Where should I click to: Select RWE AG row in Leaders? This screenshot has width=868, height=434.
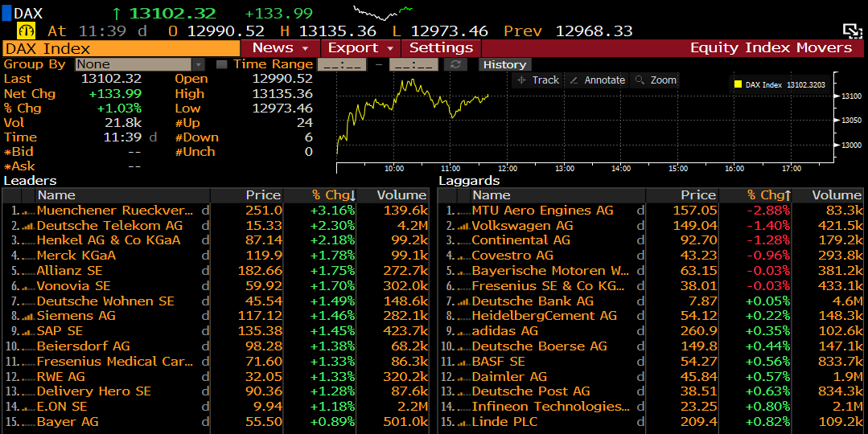pos(215,376)
